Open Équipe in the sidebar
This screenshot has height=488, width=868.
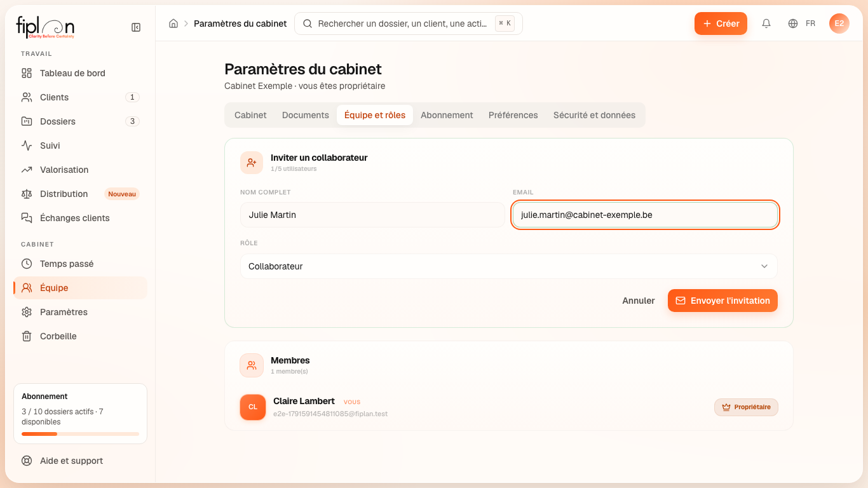point(80,288)
